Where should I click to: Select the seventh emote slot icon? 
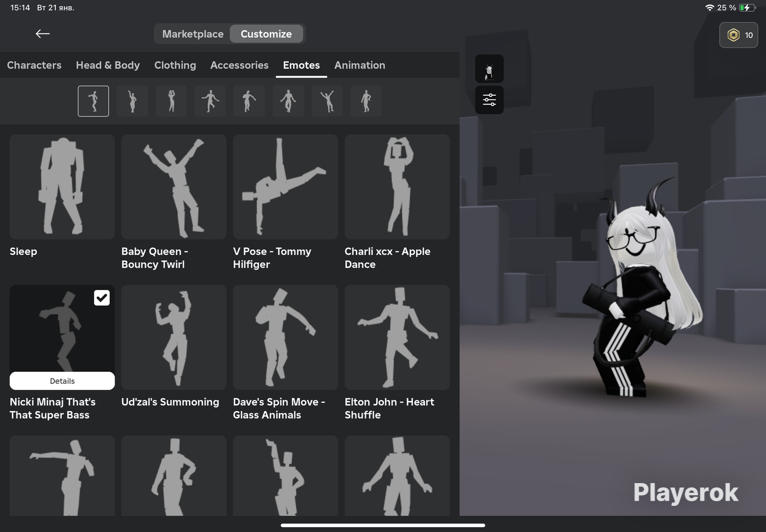(x=327, y=101)
